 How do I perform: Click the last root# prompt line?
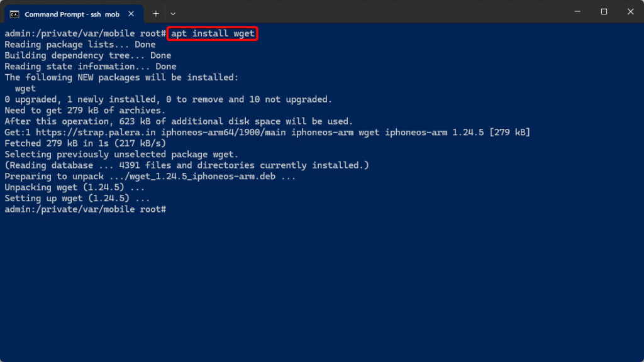point(86,209)
